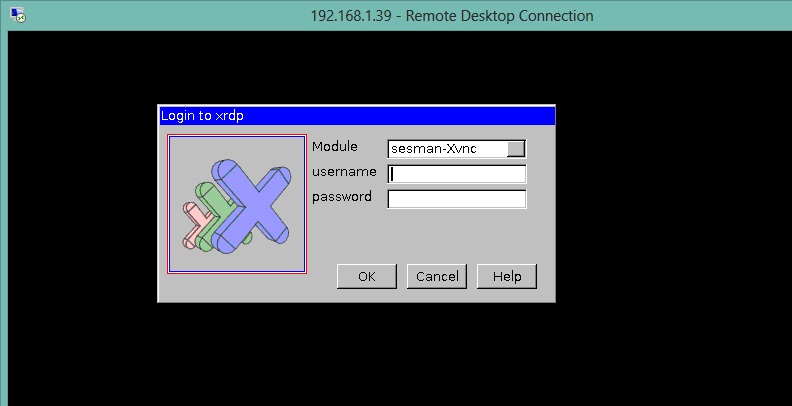Open Help from the login dialog
The image size is (792, 406).
507,276
